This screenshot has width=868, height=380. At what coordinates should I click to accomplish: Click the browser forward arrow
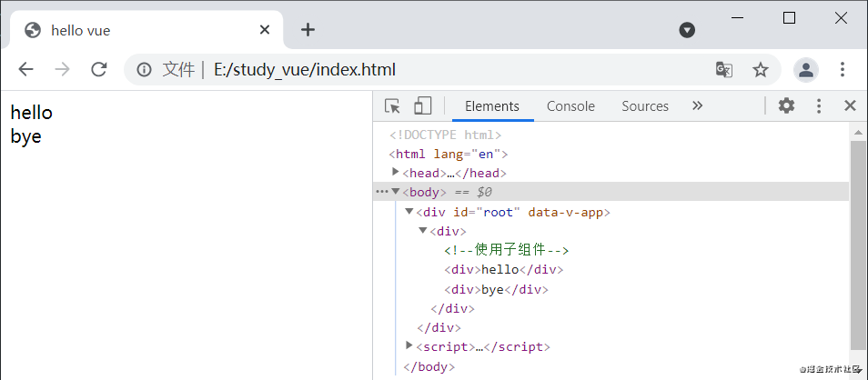(63, 70)
